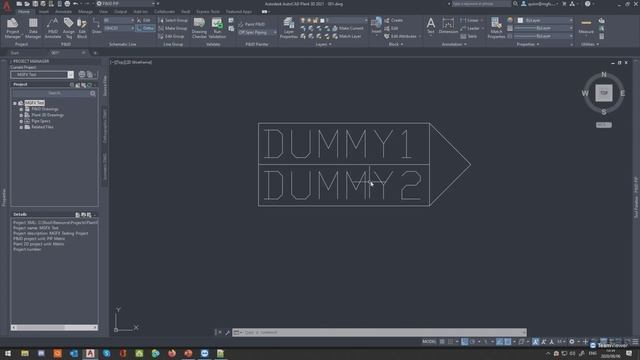Expand the Pipe Specs tree node

pos(21,121)
